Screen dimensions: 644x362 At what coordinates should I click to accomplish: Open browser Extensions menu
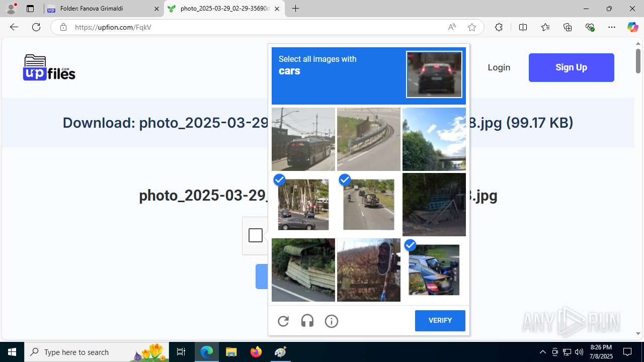click(x=499, y=27)
